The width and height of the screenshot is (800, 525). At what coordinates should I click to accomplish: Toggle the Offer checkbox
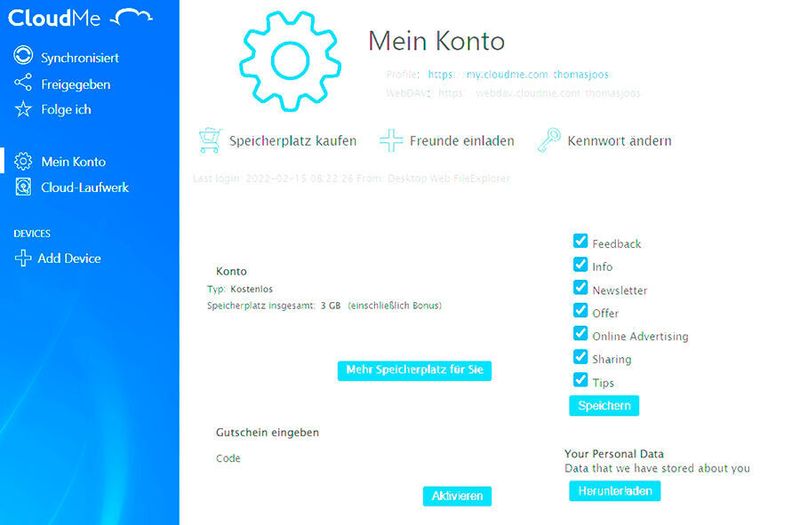click(x=580, y=310)
